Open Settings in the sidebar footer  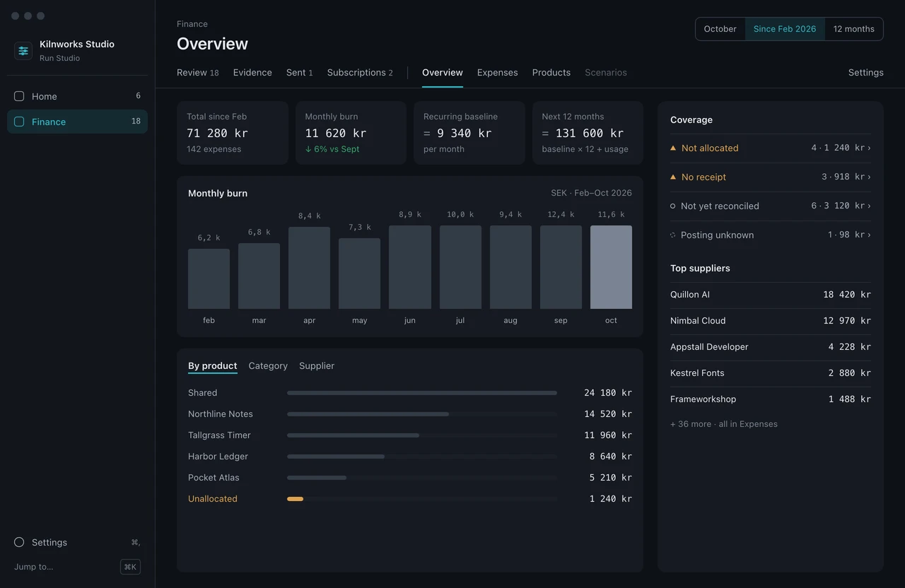[77, 542]
